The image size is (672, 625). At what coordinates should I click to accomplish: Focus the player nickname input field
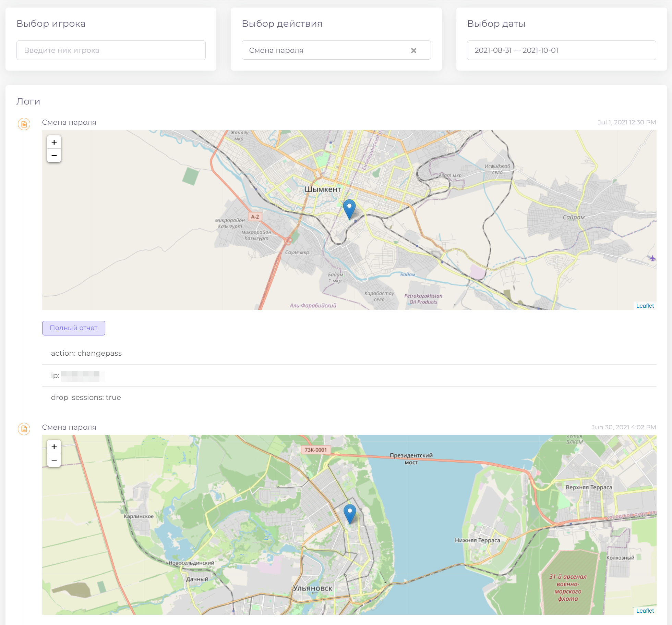click(x=111, y=50)
